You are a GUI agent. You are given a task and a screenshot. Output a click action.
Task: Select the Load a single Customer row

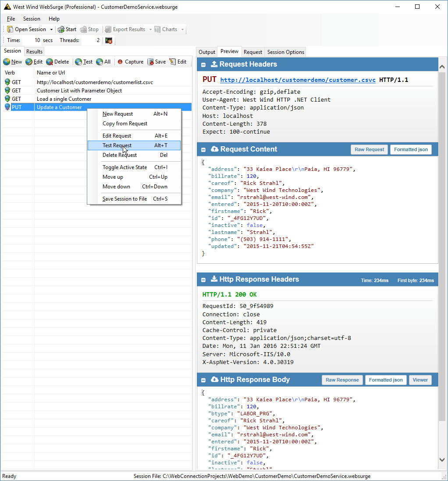click(x=98, y=99)
